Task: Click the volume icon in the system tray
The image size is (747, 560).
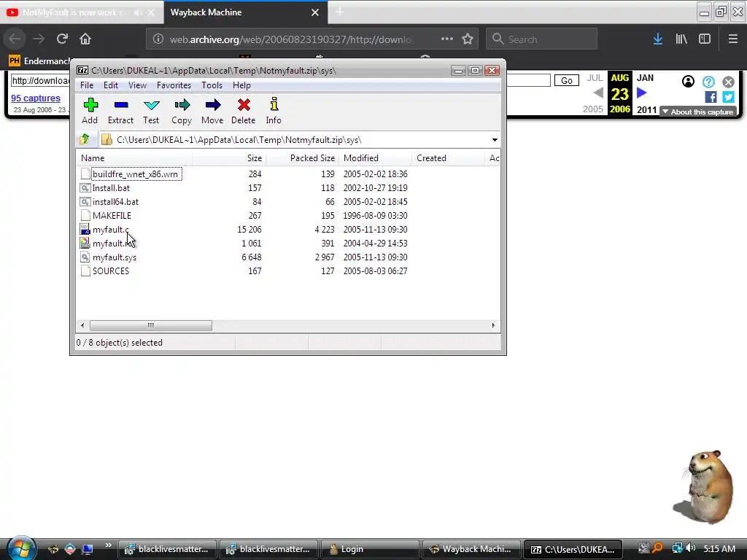Action: click(x=692, y=548)
